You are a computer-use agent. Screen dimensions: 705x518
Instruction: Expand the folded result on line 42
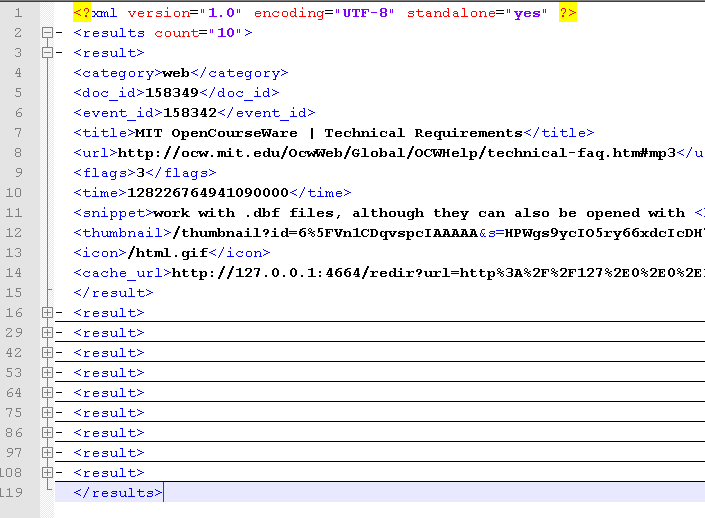[47, 353]
